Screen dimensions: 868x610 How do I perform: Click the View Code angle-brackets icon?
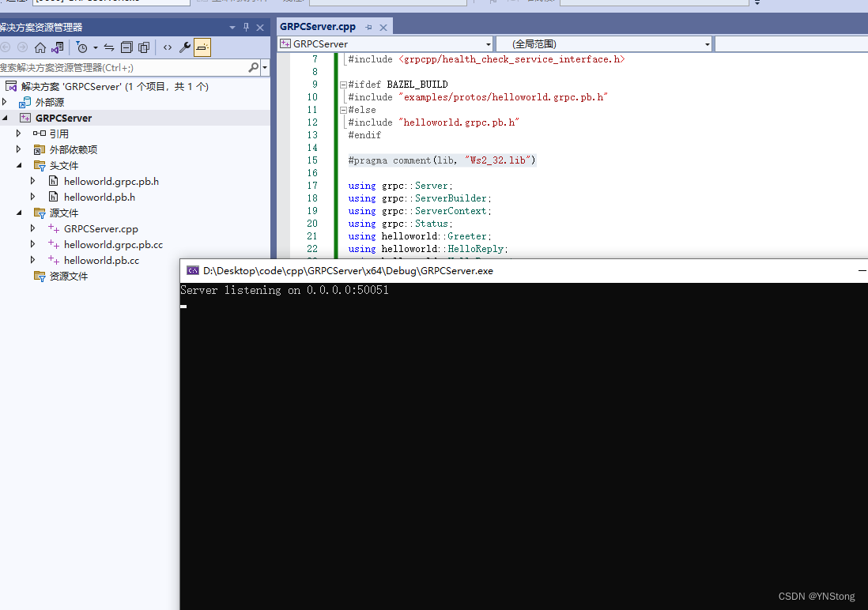coord(168,48)
